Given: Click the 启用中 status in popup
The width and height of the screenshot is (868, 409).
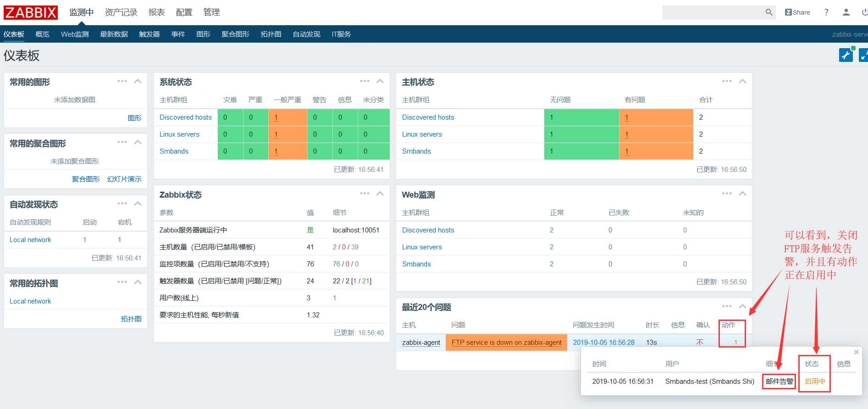Looking at the screenshot, I should click(x=815, y=381).
